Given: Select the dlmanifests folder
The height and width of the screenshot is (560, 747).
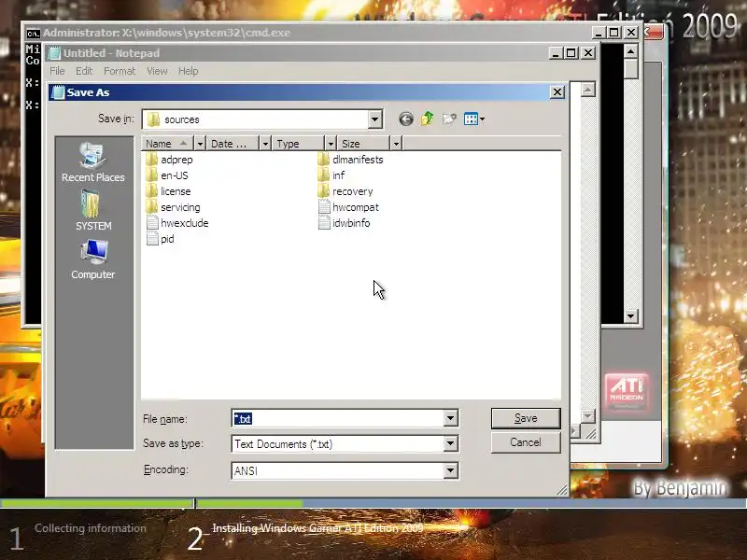Looking at the screenshot, I should [350, 160].
